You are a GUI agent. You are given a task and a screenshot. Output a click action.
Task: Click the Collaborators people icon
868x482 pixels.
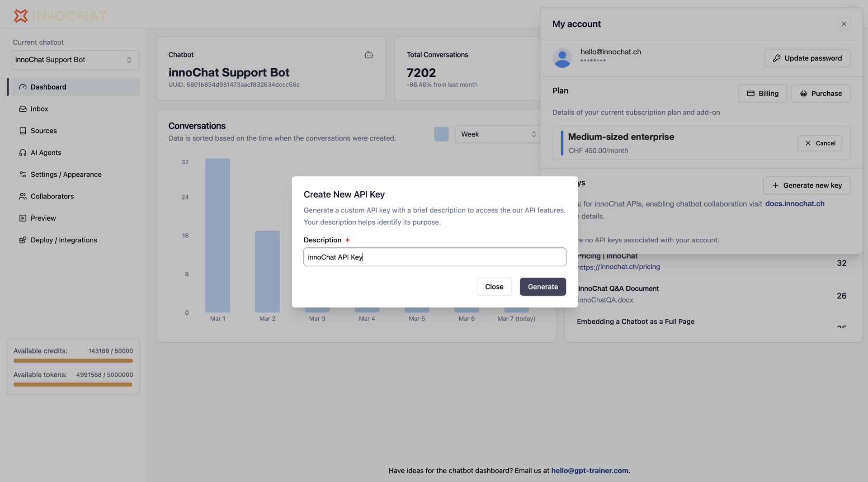(x=23, y=196)
